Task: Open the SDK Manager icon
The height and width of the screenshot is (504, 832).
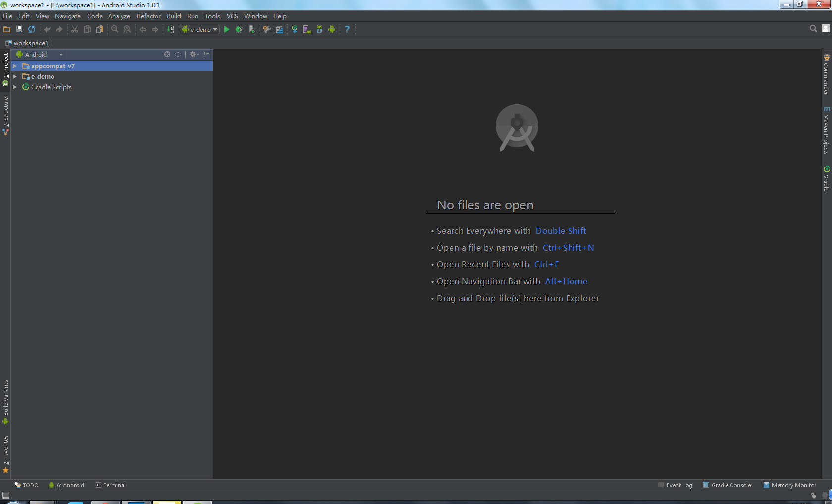Action: pyautogui.click(x=319, y=30)
